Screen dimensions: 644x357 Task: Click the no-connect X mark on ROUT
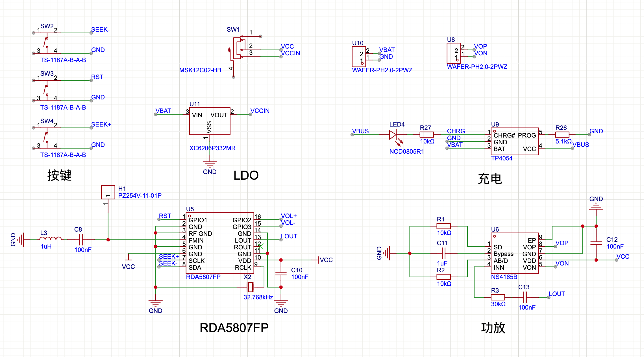[261, 246]
